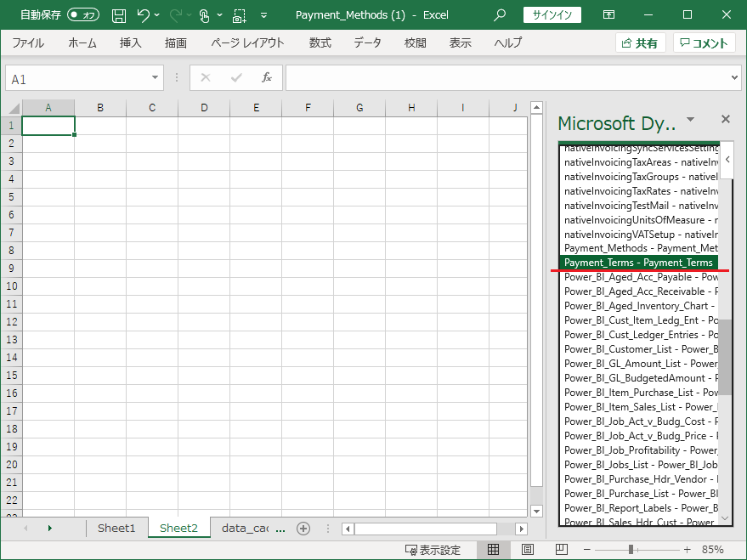Click the Enter checkmark icon in formula bar
This screenshot has width=747, height=560.
click(x=236, y=77)
